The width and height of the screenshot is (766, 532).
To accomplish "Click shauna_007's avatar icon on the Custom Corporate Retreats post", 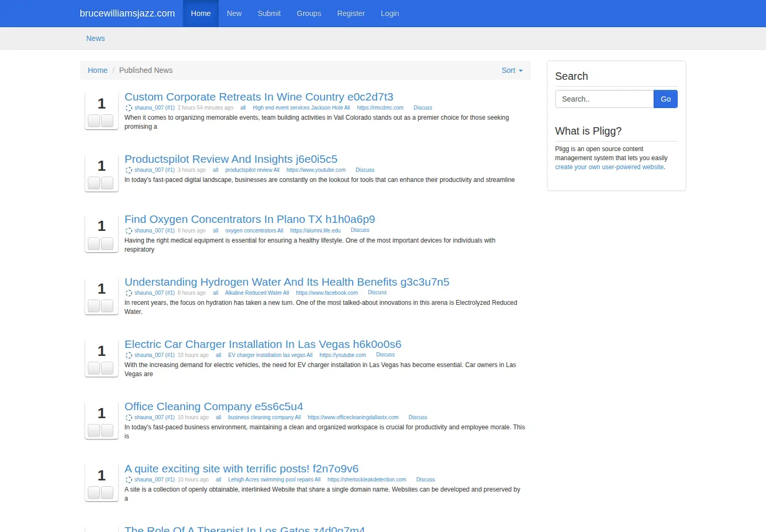I will 129,108.
